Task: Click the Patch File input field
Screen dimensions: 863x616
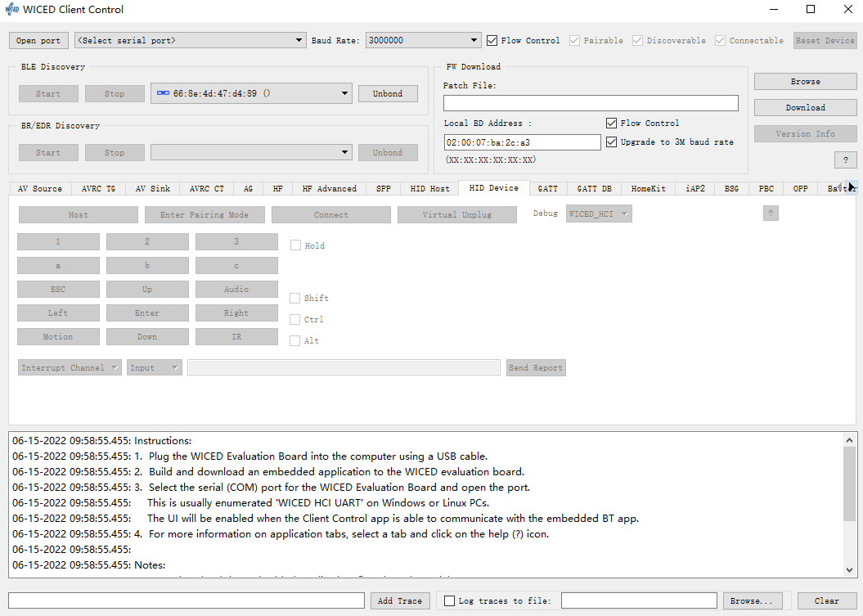Action: (x=591, y=103)
